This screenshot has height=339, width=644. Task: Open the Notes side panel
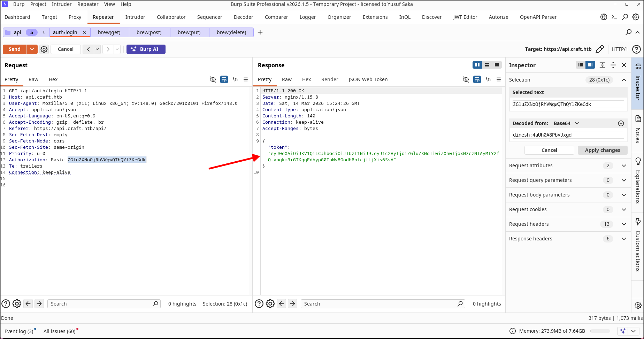point(638,129)
